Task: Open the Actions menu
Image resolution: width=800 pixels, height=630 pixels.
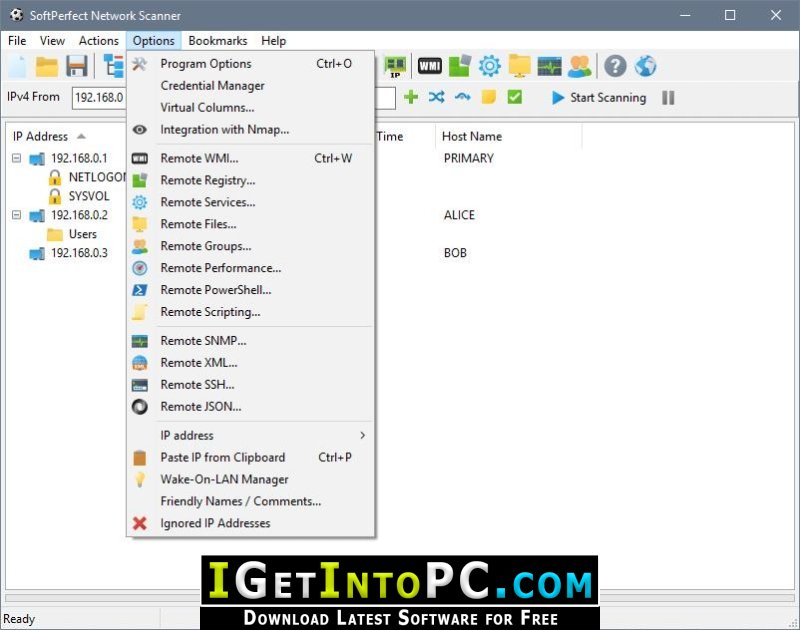Action: [98, 40]
